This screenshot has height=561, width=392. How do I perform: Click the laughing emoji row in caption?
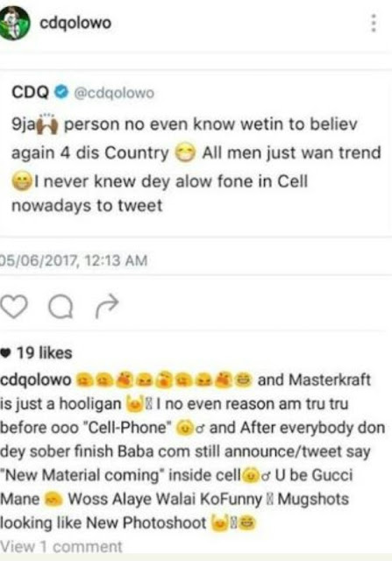[165, 380]
